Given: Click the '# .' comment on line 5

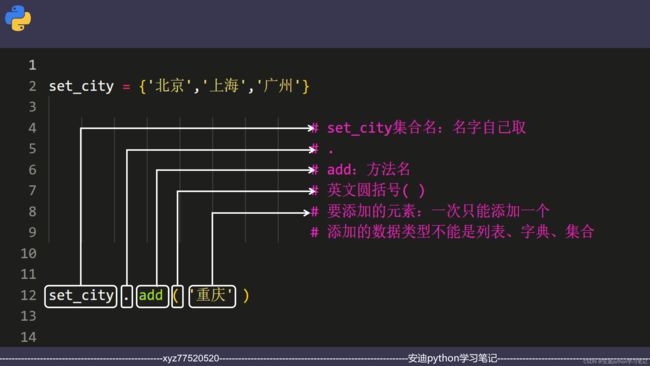Looking at the screenshot, I should pyautogui.click(x=323, y=149).
